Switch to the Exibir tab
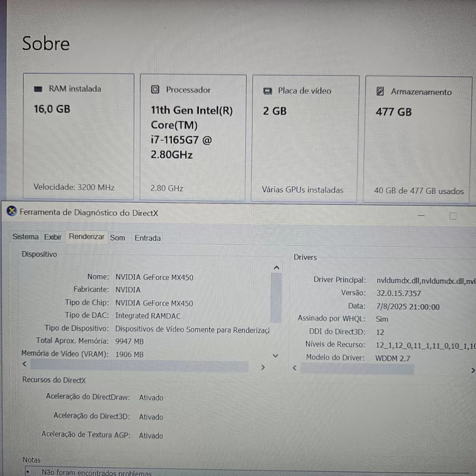This screenshot has width=476, height=476. 52,237
